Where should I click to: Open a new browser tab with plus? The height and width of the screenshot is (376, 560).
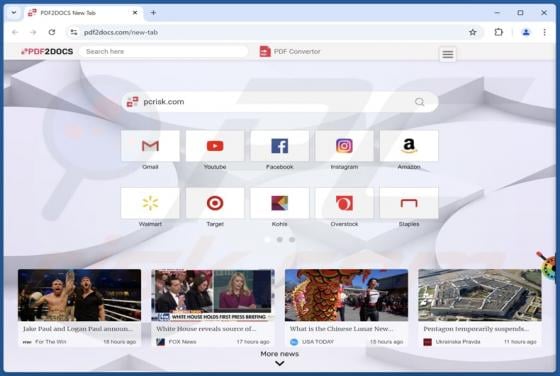(153, 13)
